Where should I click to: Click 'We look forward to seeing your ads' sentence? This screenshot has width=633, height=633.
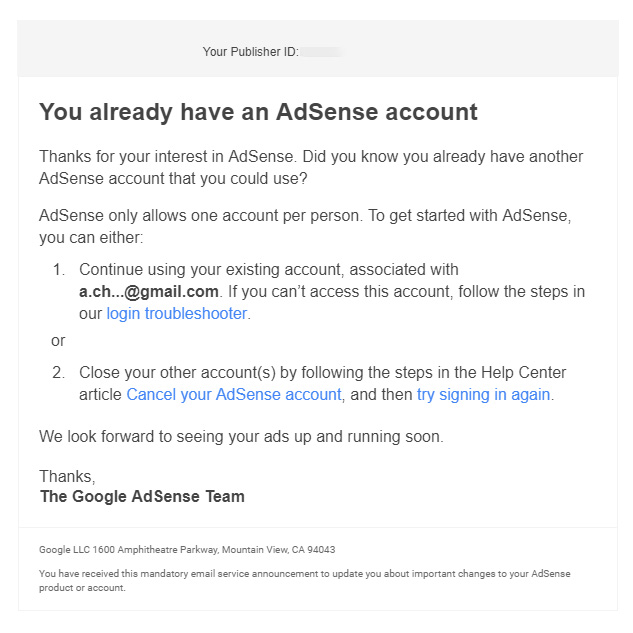(240, 437)
